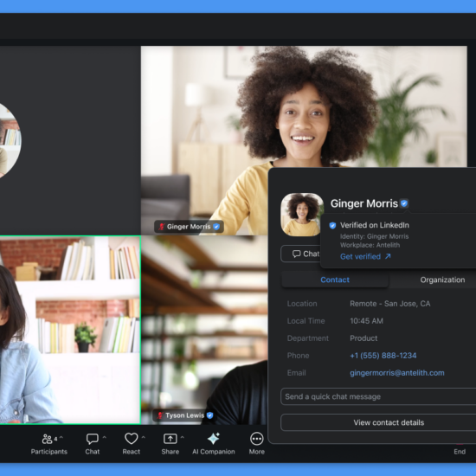Select Tyson Lewis video tile
This screenshot has width=476, height=476.
tap(204, 330)
